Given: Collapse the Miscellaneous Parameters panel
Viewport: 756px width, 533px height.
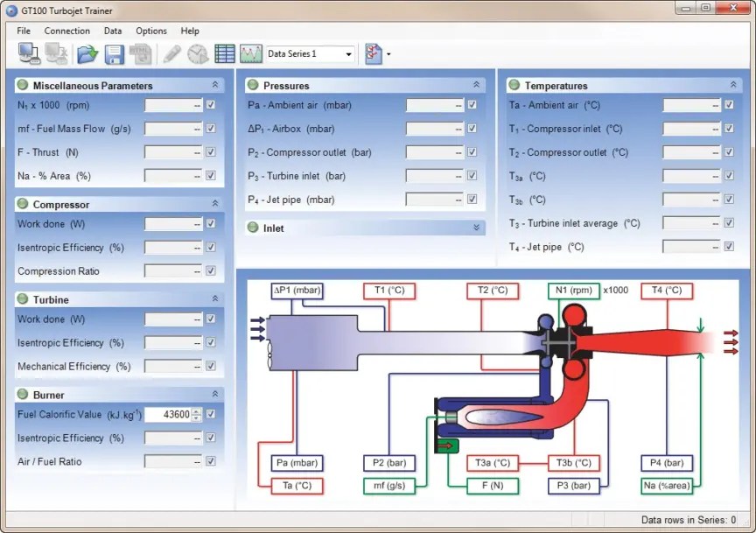Looking at the screenshot, I should pyautogui.click(x=215, y=84).
